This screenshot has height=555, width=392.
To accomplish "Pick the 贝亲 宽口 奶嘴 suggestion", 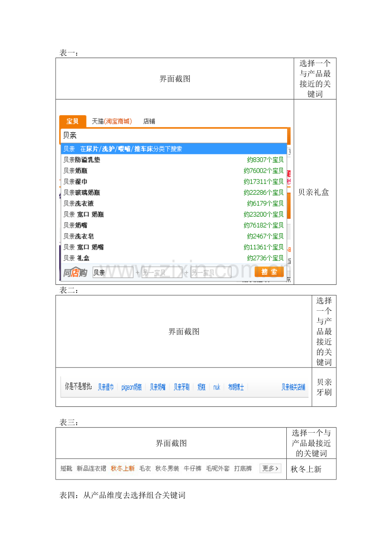I will [174, 247].
